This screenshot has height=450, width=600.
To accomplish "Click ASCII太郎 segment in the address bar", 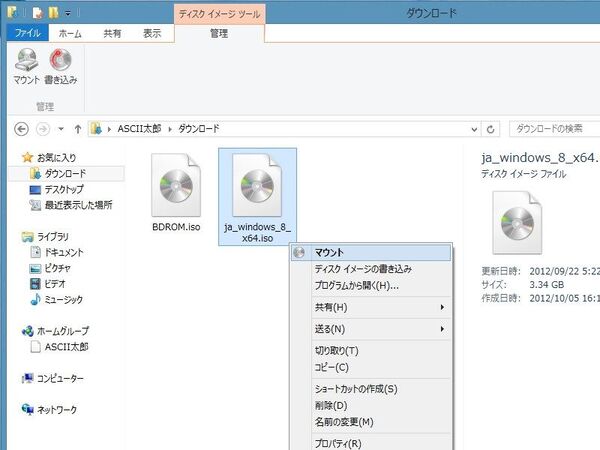I will (x=139, y=129).
